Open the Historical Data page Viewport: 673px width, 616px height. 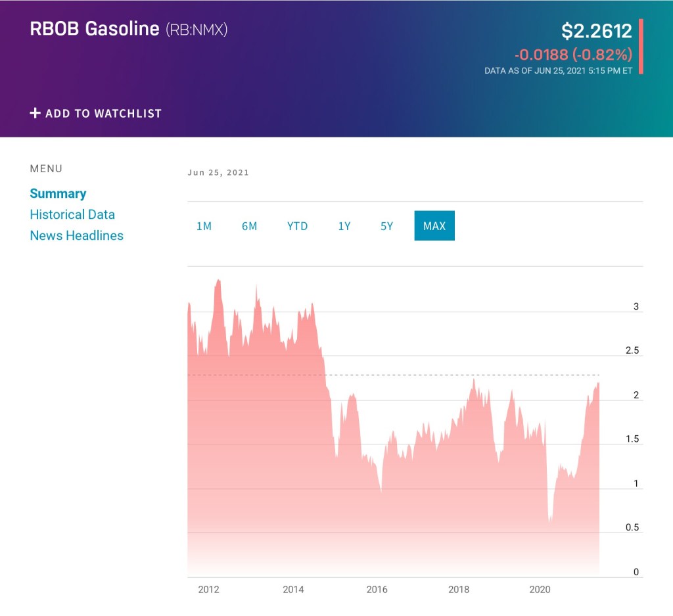72,214
